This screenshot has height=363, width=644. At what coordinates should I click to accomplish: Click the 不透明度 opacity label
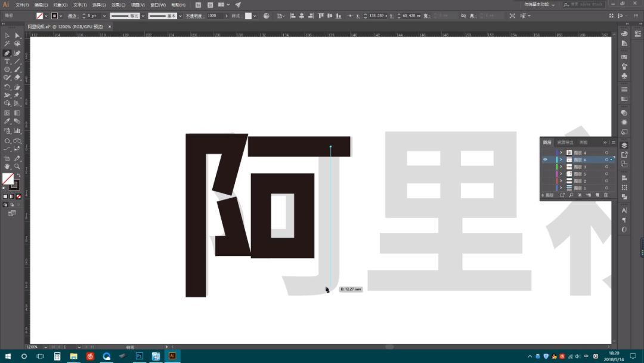[194, 16]
